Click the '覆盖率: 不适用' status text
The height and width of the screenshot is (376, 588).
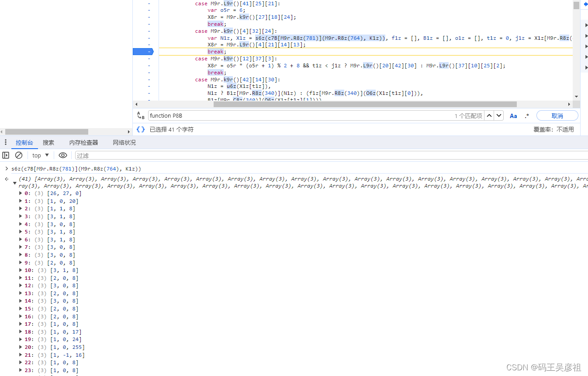pyautogui.click(x=553, y=129)
